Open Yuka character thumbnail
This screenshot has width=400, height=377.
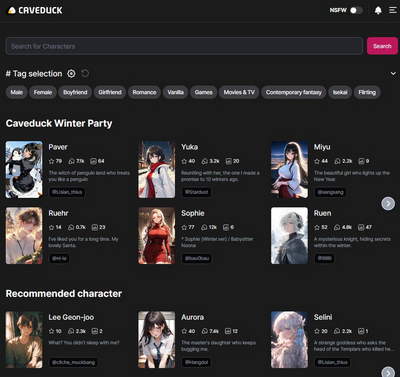[157, 169]
